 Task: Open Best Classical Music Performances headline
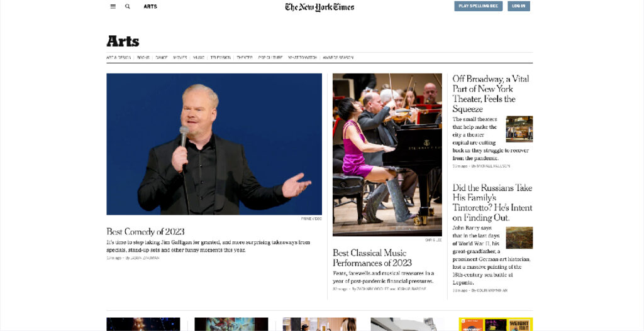point(372,258)
